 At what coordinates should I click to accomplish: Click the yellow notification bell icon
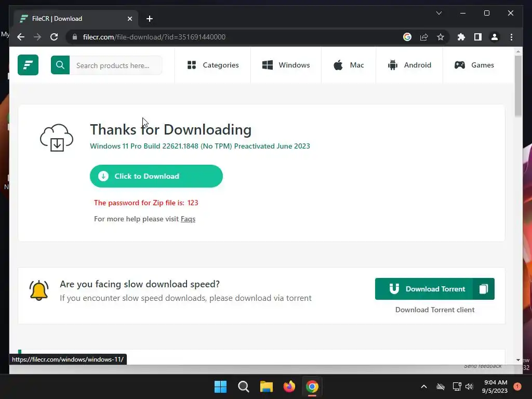(x=39, y=290)
